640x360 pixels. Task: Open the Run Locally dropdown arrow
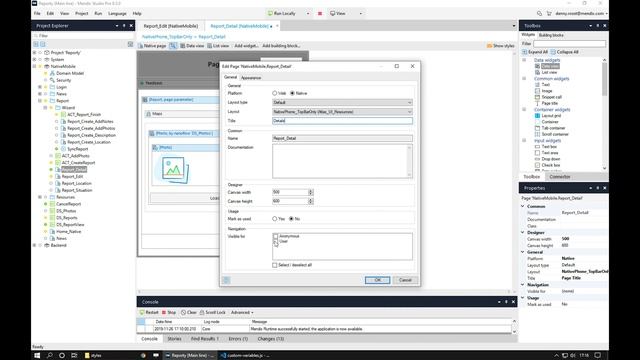308,13
